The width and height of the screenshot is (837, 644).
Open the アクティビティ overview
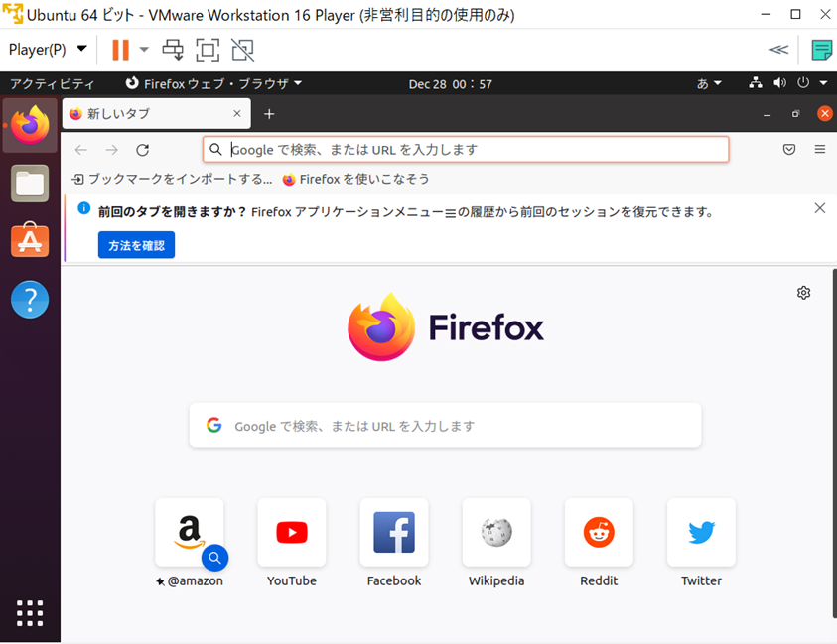click(52, 83)
